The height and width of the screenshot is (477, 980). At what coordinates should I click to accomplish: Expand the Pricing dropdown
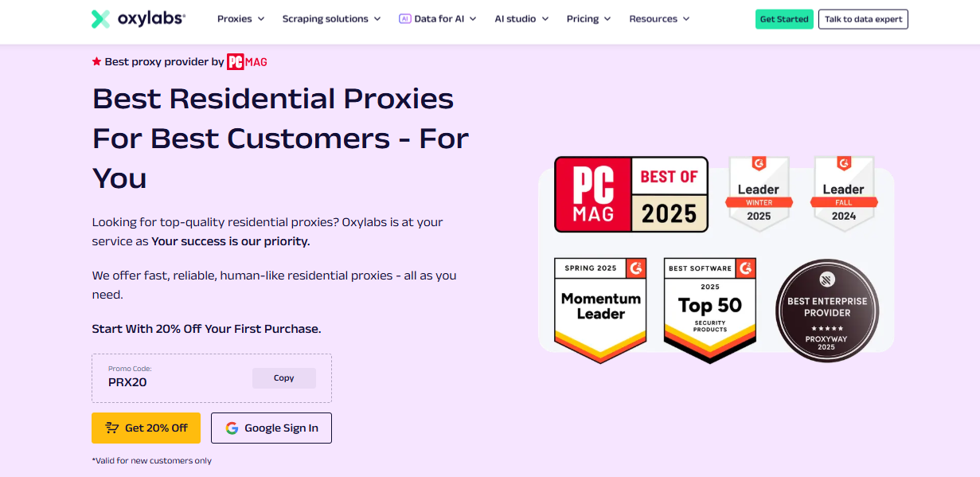coord(588,19)
